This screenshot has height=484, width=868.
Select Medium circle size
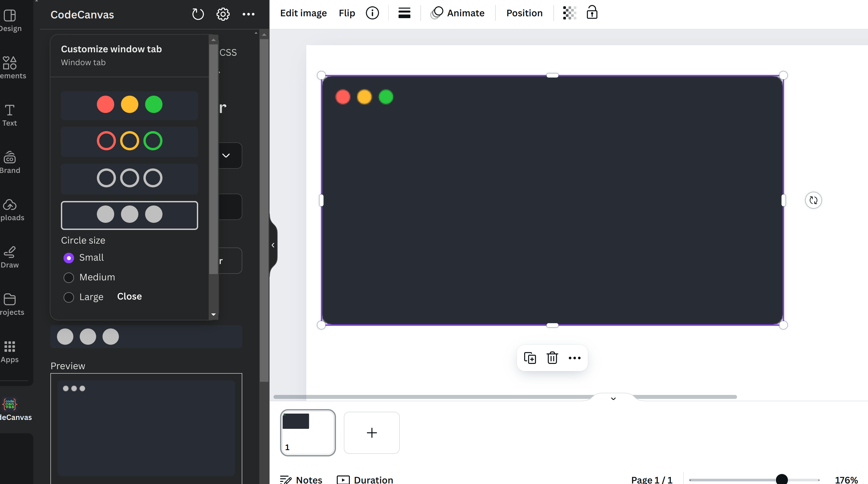(x=69, y=277)
